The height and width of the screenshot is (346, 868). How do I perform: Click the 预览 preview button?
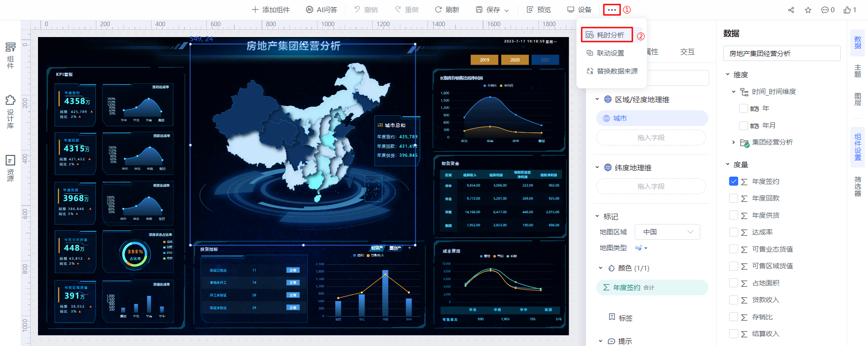(539, 9)
